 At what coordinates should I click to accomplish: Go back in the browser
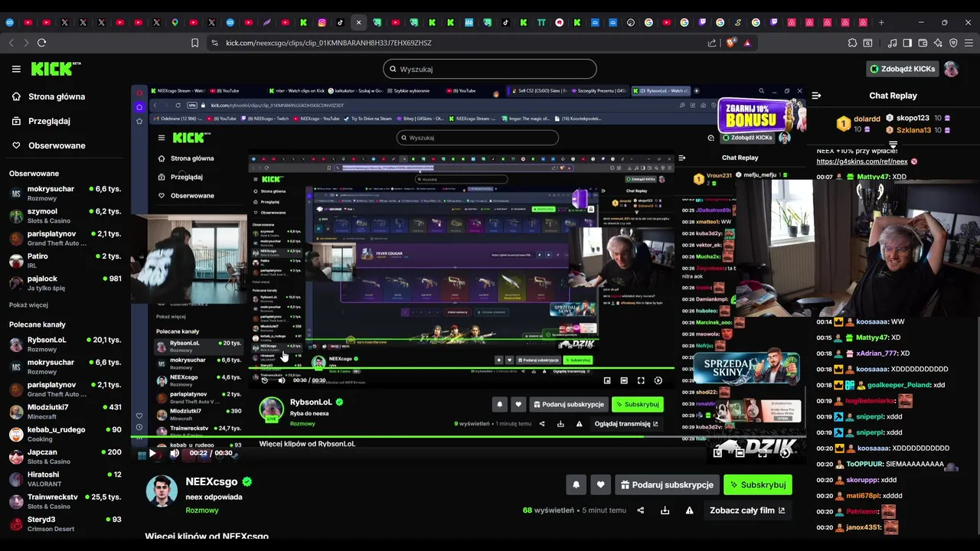(11, 43)
